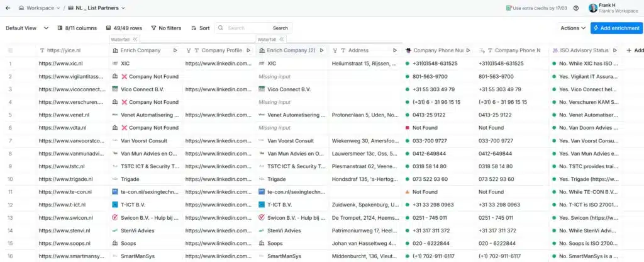This screenshot has height=262, width=644.
Task: Click Frank H profile avatar
Action: pyautogui.click(x=592, y=8)
